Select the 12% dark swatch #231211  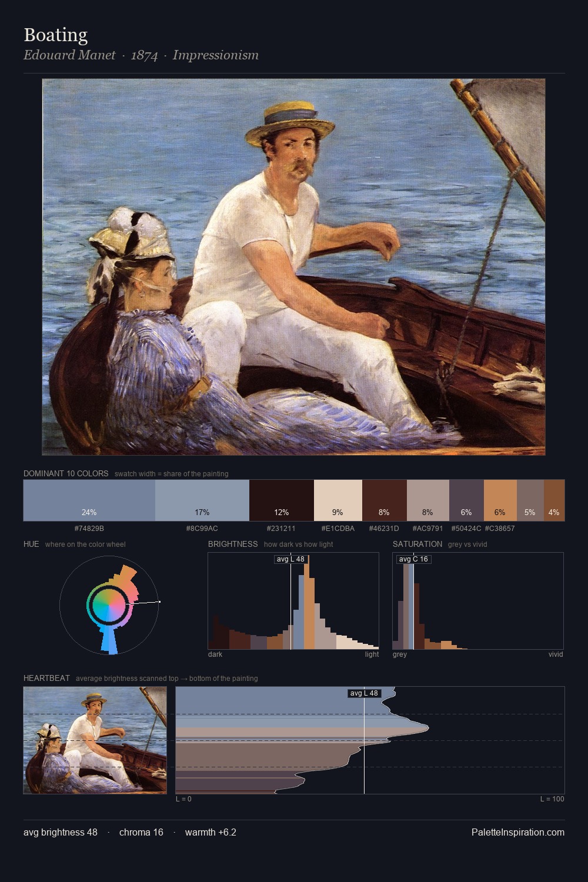[282, 500]
